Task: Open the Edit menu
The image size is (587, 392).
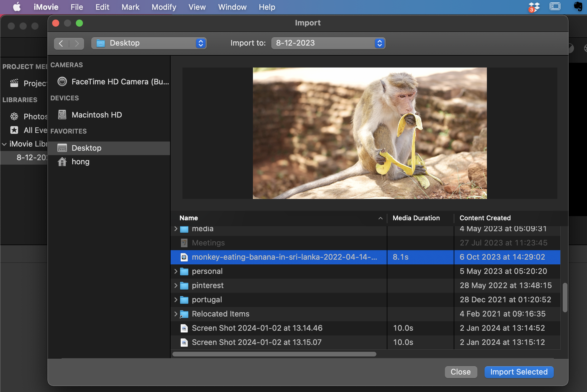Action: click(103, 7)
